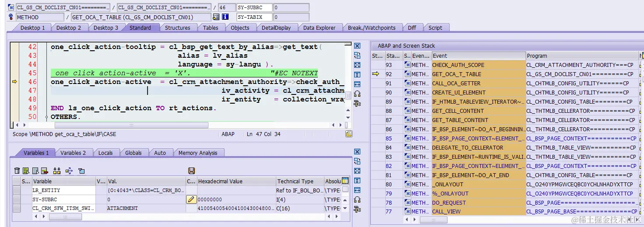Click the tool settings icon beside source code

(357, 103)
